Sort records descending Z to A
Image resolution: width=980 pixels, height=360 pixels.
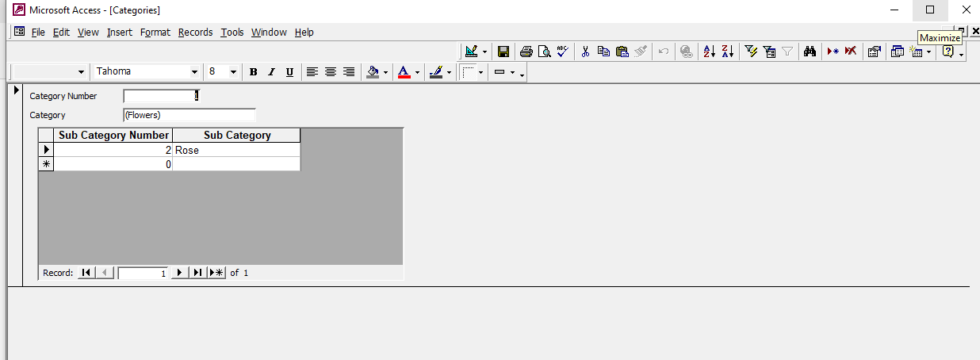click(x=728, y=52)
